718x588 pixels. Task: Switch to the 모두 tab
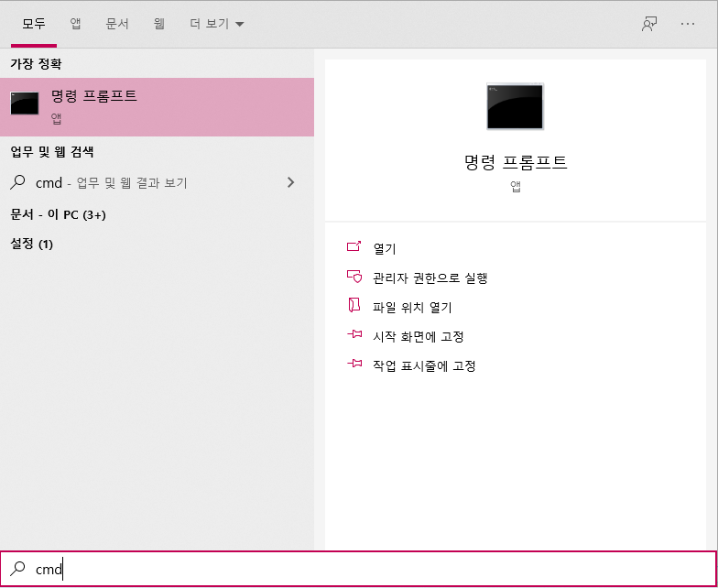click(34, 24)
